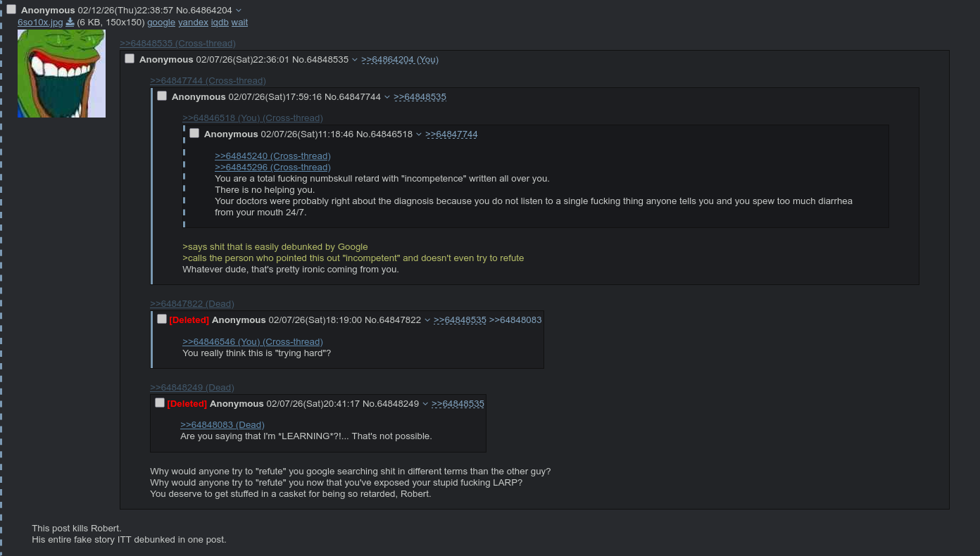Follow the >>64848535 (Cross-thread) quote link
The width and height of the screenshot is (980, 556).
177,44
